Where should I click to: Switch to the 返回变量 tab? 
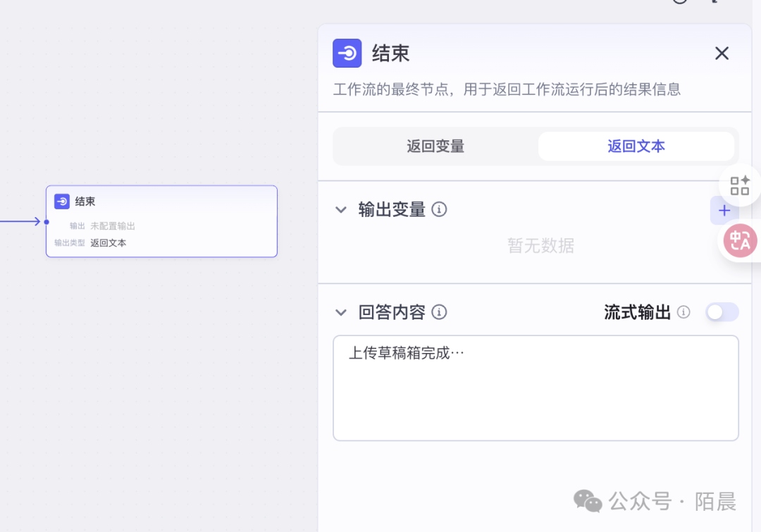pos(435,147)
